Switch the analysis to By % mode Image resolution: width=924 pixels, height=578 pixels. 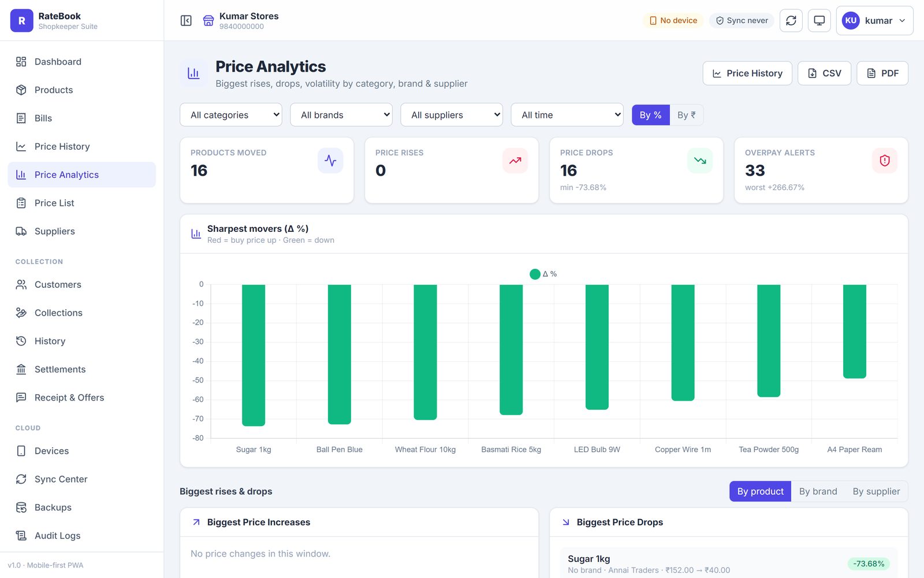651,115
